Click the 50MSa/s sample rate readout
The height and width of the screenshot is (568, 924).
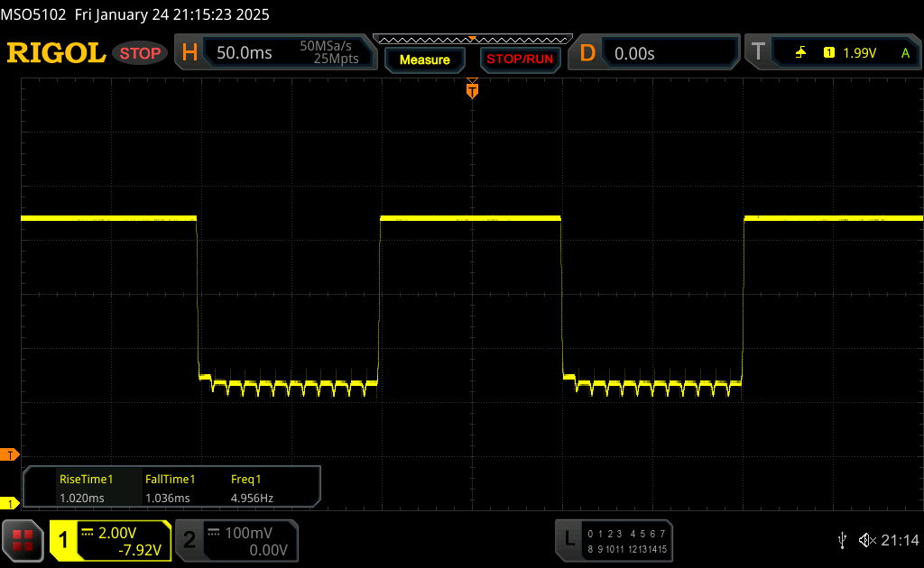click(325, 46)
